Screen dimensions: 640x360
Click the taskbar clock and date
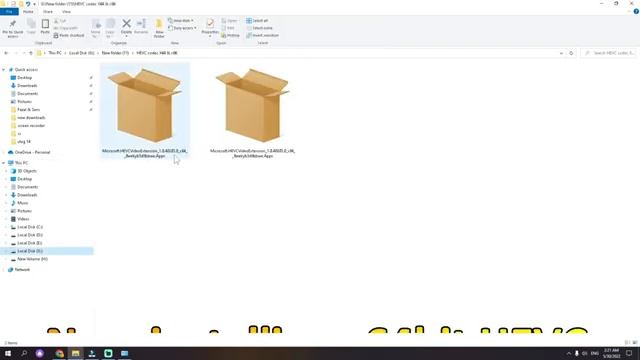pos(611,353)
